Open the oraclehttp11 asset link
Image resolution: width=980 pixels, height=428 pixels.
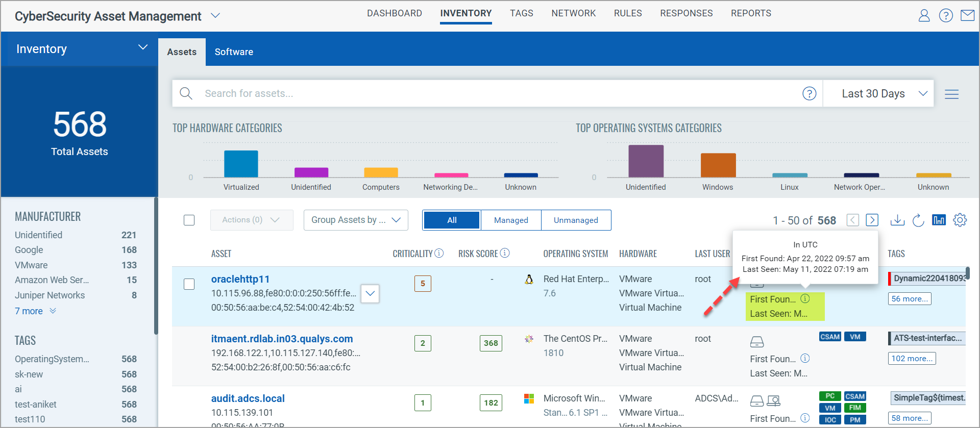pyautogui.click(x=240, y=279)
